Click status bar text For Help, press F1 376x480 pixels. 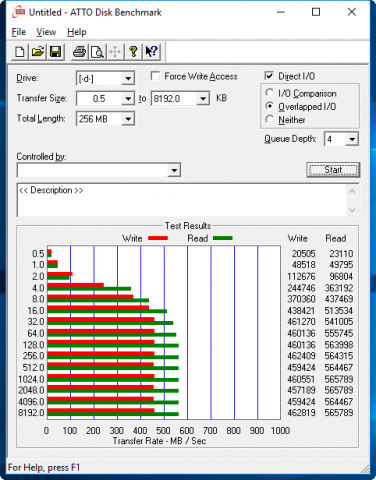[44, 467]
